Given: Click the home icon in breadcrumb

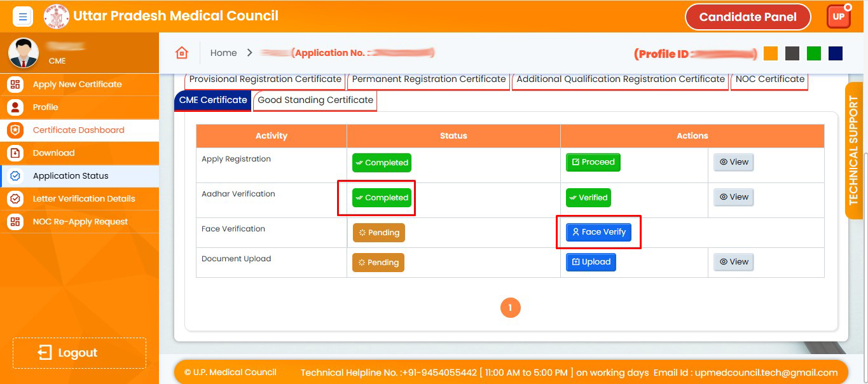Looking at the screenshot, I should click(182, 53).
